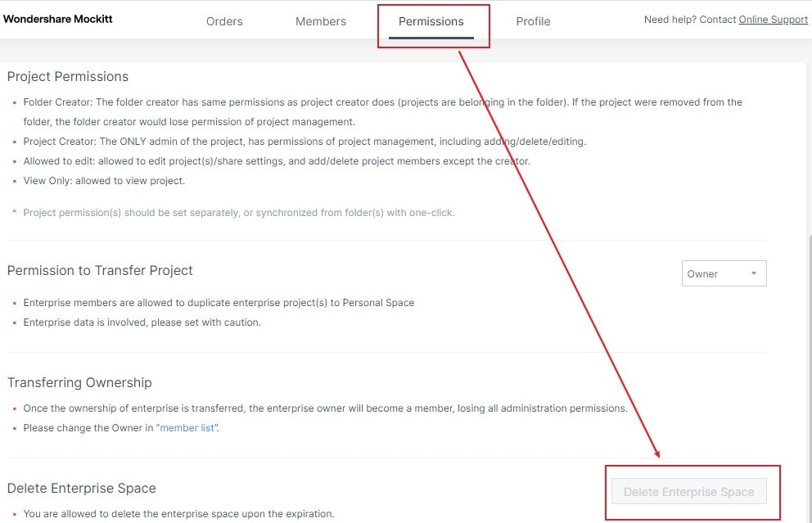Image resolution: width=812 pixels, height=523 pixels.
Task: Expand the Owner permission dropdown
Action: [x=724, y=273]
